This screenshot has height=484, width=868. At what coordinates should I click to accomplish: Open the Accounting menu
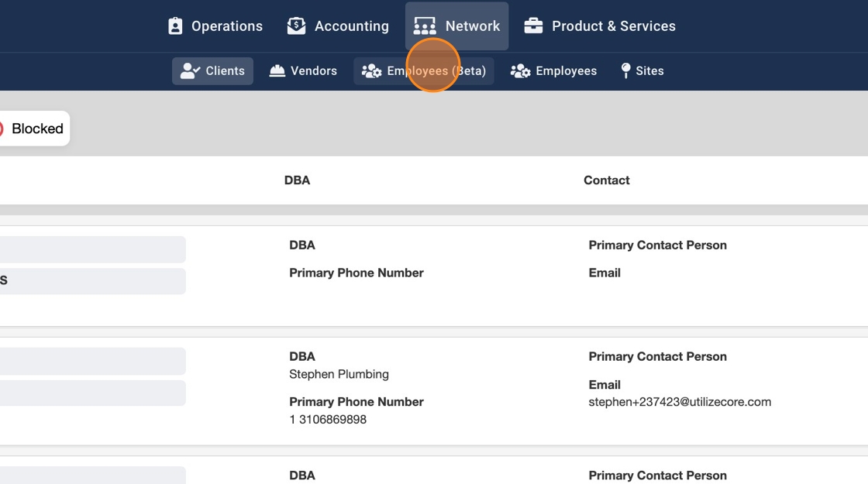(338, 26)
